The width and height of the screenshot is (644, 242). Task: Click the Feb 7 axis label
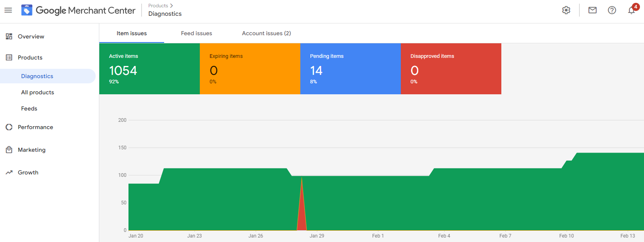click(x=505, y=236)
